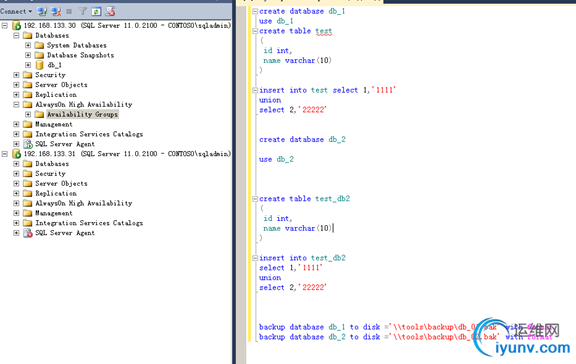
Task: Expand Replication under 192.168.133.31
Action: point(16,193)
